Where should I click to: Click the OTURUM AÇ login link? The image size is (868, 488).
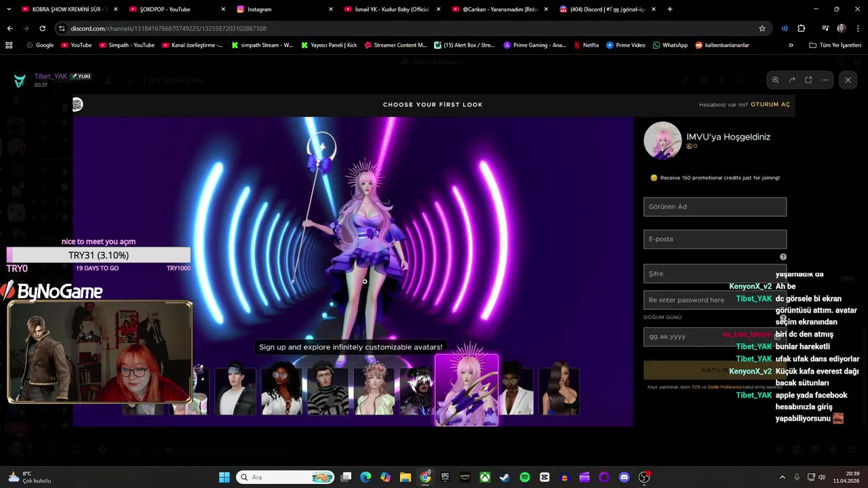coord(770,104)
